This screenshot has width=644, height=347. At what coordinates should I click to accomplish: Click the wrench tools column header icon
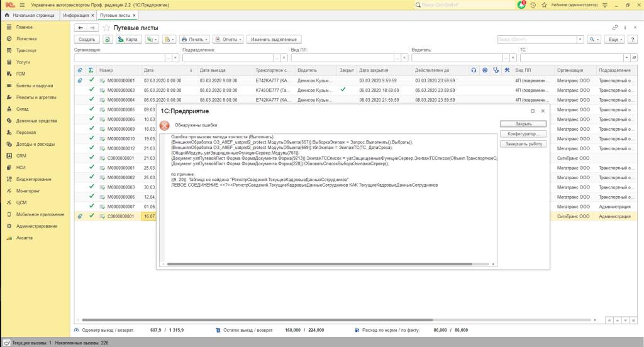click(508, 70)
